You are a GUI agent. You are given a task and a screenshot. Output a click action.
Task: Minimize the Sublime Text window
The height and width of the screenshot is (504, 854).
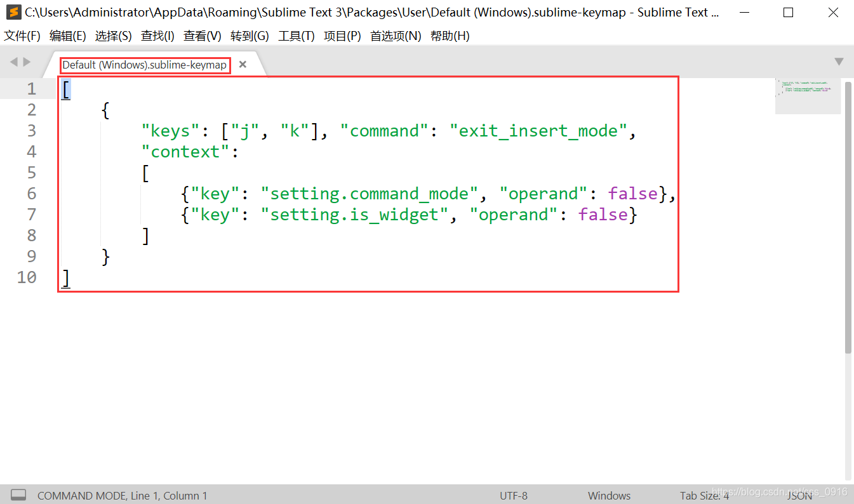744,12
